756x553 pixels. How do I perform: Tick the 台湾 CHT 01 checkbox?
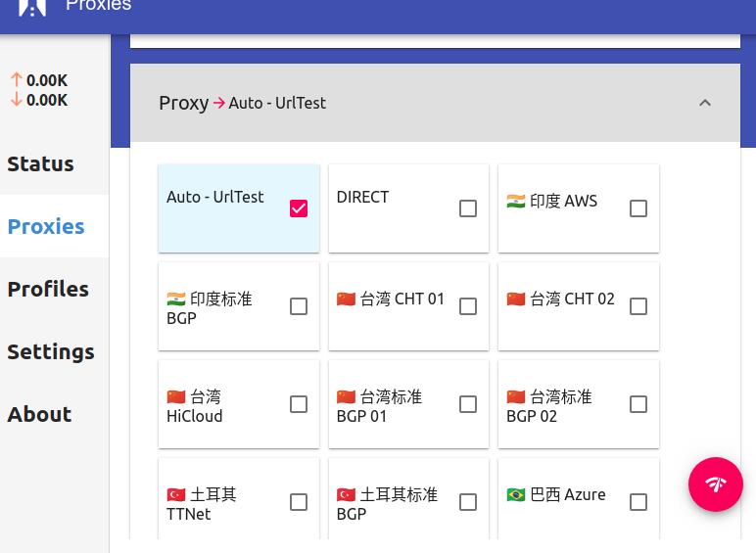click(x=468, y=306)
